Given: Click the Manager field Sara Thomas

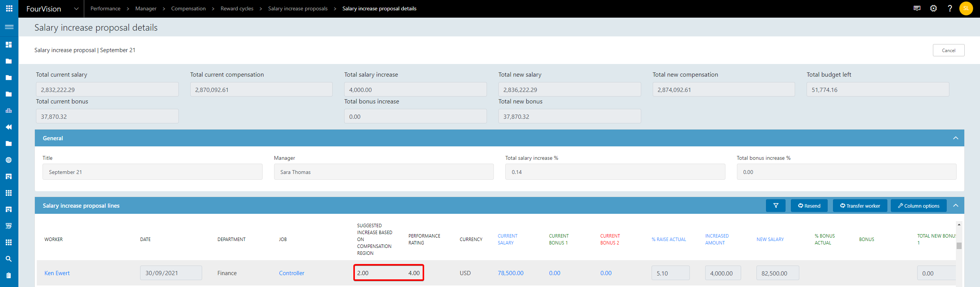Looking at the screenshot, I should tap(384, 172).
